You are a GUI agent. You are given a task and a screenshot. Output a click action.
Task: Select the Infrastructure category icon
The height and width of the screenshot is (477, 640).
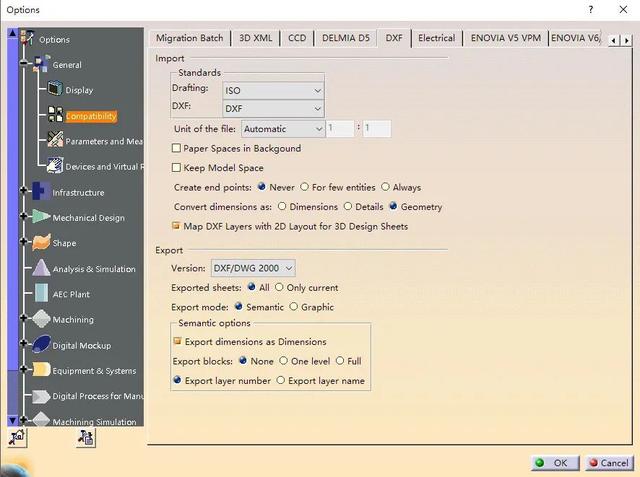(x=40, y=192)
